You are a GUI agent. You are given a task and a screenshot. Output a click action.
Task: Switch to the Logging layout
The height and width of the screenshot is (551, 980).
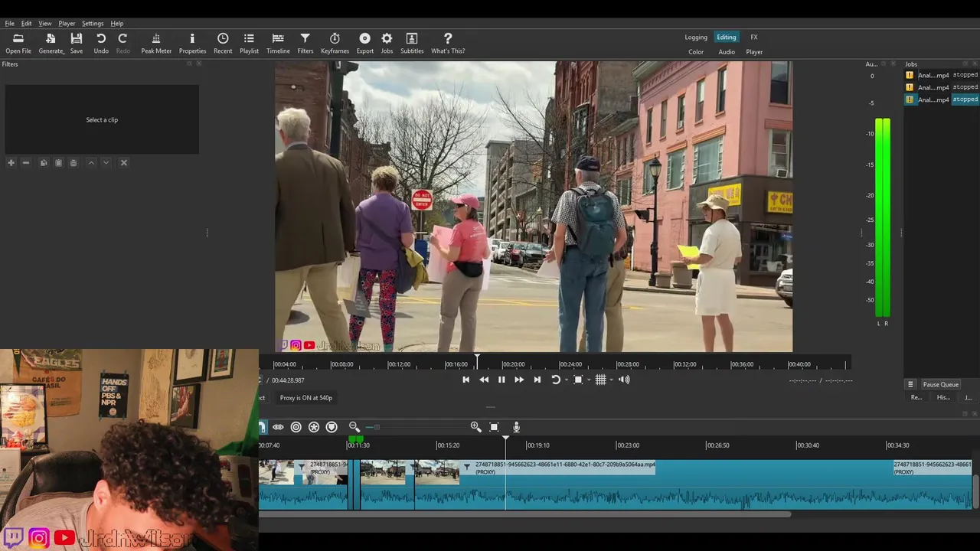(x=696, y=37)
